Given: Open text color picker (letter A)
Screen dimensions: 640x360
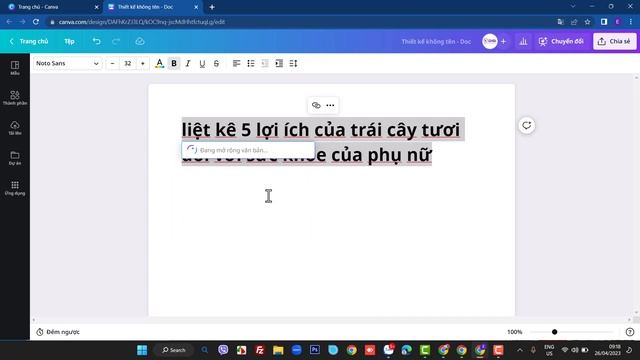Looking at the screenshot, I should coord(160,63).
